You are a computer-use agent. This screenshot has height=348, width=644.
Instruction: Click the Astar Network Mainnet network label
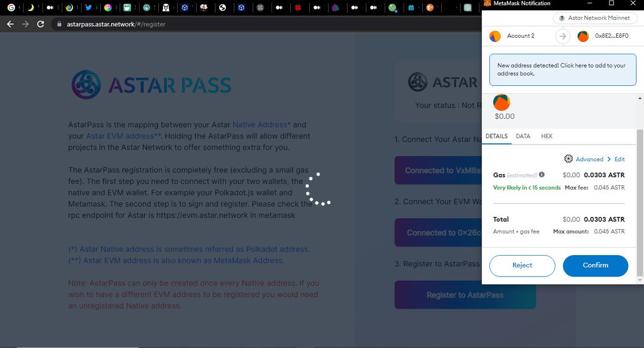[x=595, y=18]
